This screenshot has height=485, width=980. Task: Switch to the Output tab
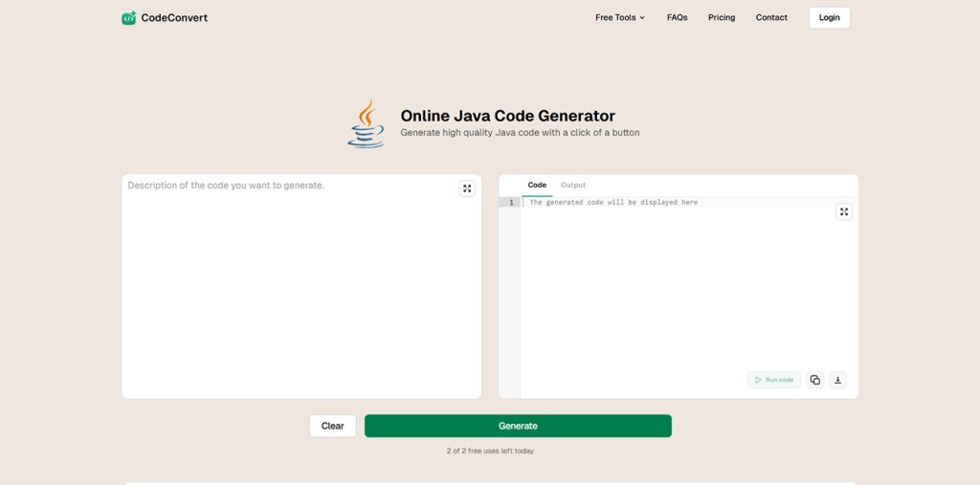pos(573,185)
